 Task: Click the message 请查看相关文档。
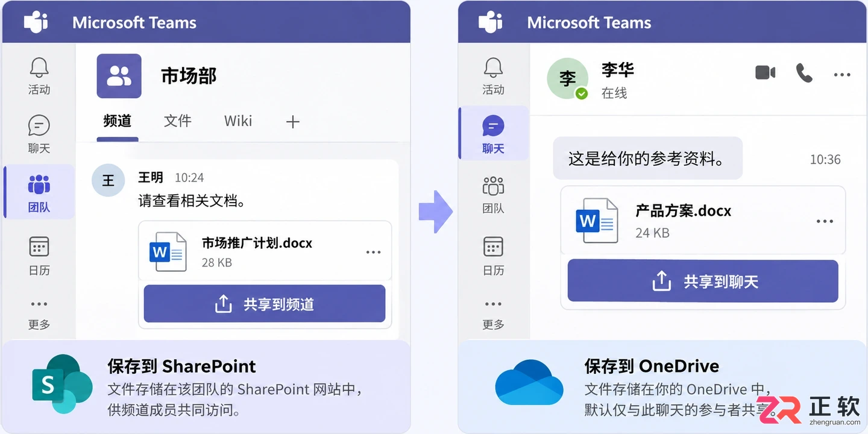point(192,201)
